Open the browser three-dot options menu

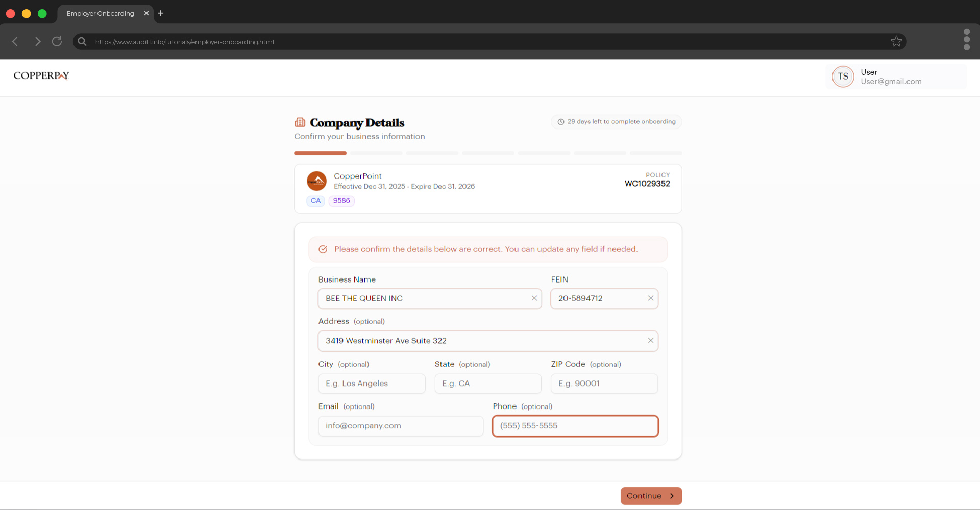[966, 40]
